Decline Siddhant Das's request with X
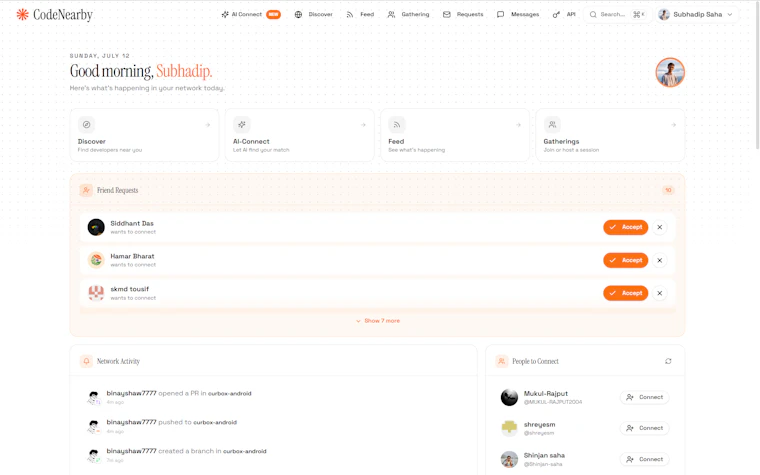 [x=659, y=227]
